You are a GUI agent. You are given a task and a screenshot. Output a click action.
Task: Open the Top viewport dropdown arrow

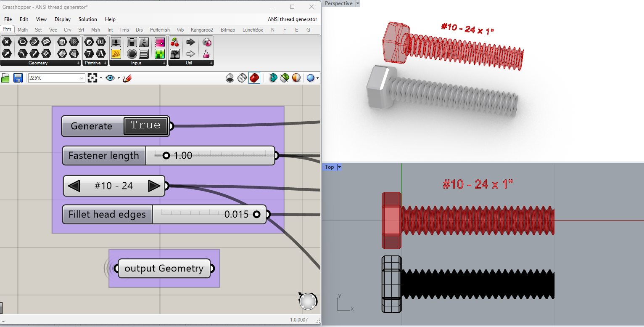tap(339, 167)
